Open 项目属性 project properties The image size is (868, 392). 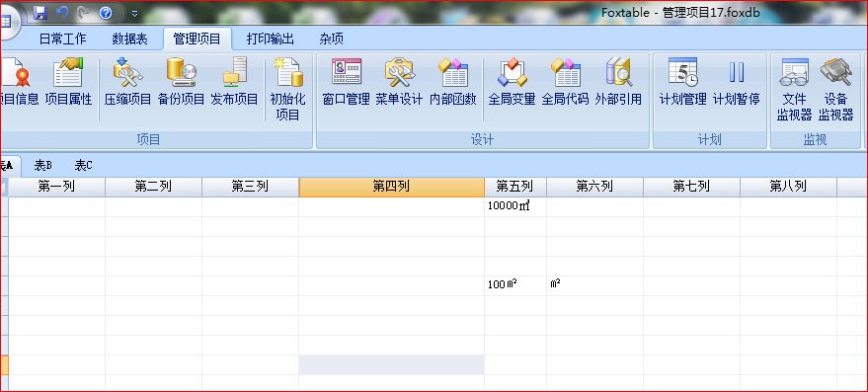(68, 81)
